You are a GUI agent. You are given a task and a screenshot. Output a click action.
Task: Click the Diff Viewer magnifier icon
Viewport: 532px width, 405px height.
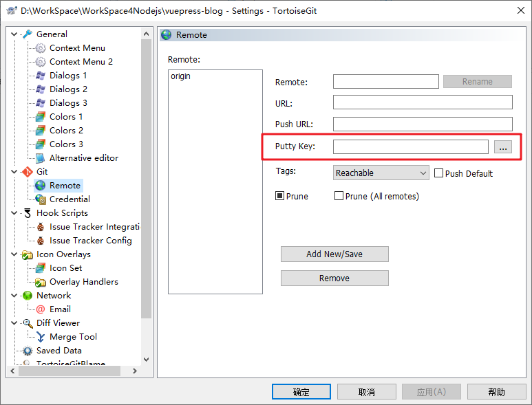click(28, 323)
